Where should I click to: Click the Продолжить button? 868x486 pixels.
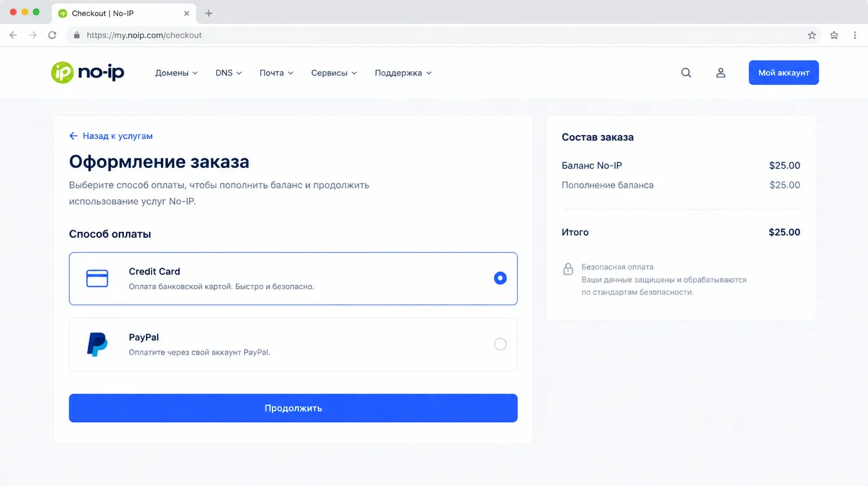click(x=293, y=408)
